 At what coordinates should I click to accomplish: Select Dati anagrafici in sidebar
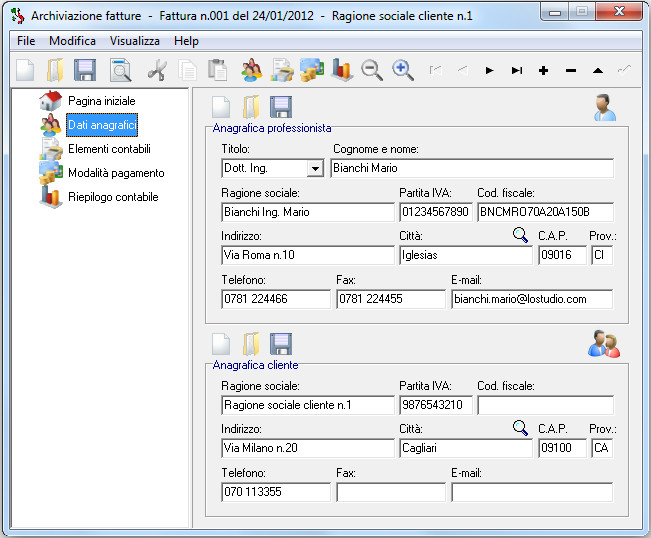point(102,125)
